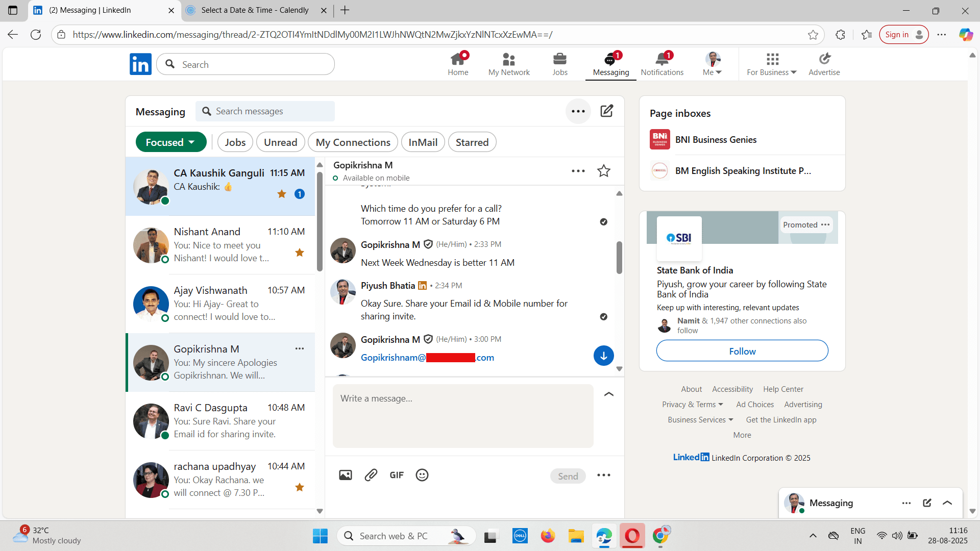Open Ajay Vishwanath conversation
The height and width of the screenshot is (551, 980).
coord(220,304)
